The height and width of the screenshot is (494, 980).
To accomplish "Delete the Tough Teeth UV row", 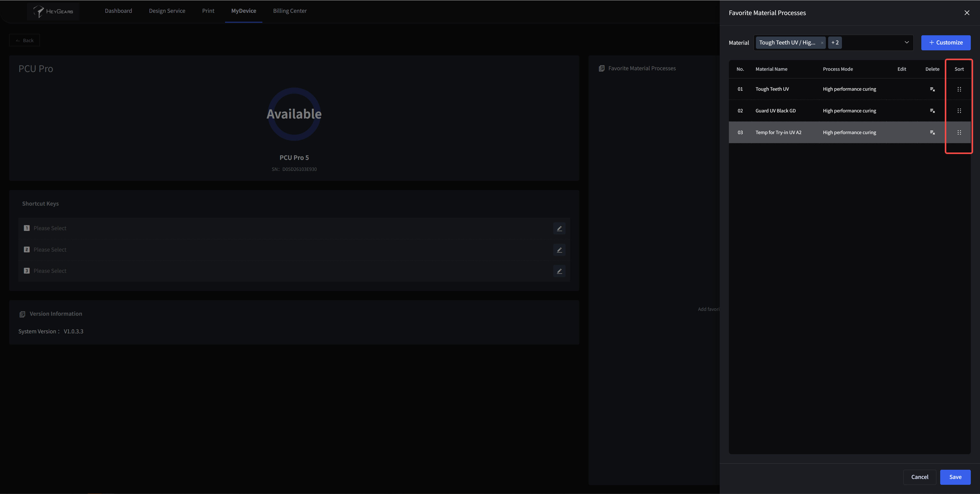I will click(x=933, y=89).
